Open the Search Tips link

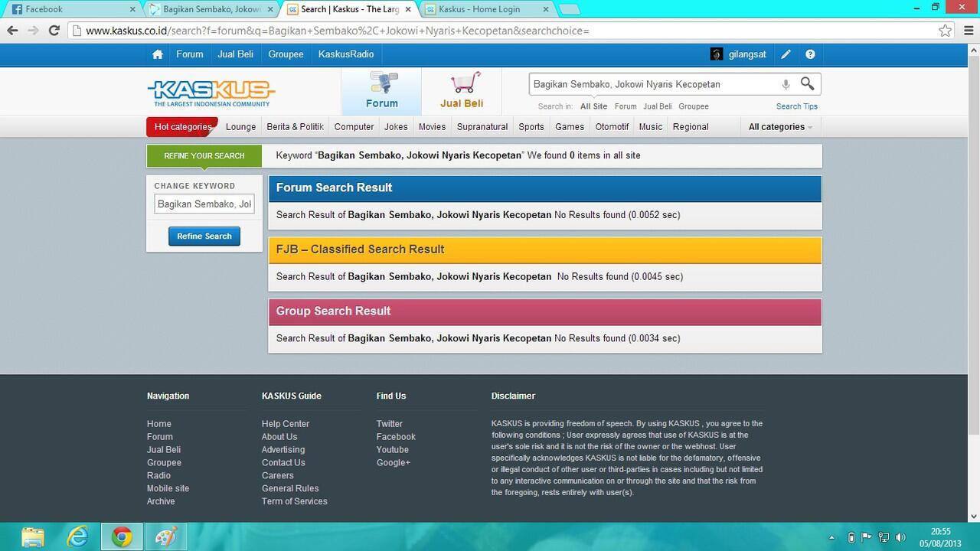(797, 106)
